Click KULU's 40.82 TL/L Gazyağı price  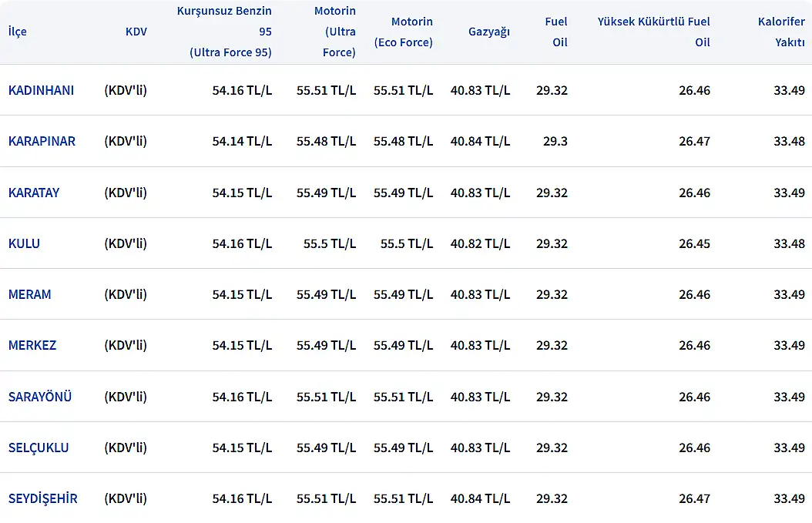coord(480,243)
